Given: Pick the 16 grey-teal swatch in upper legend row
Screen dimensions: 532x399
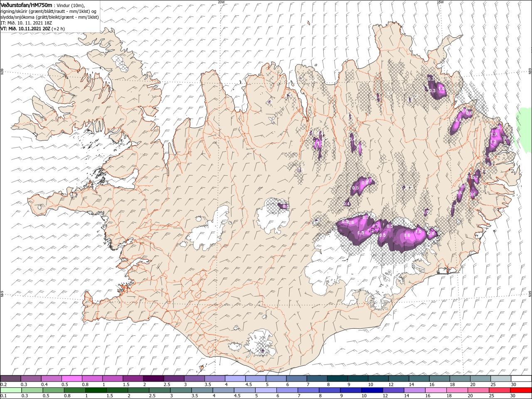Looking at the screenshot, I should coord(440,378).
